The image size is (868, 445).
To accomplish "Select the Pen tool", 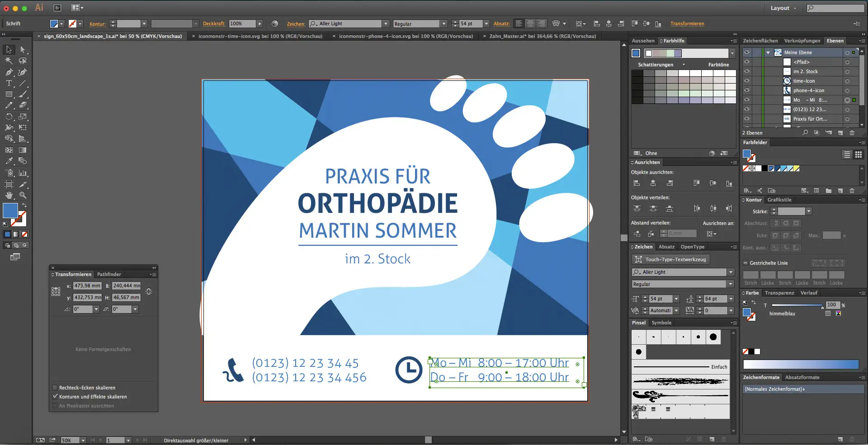I will (9, 72).
